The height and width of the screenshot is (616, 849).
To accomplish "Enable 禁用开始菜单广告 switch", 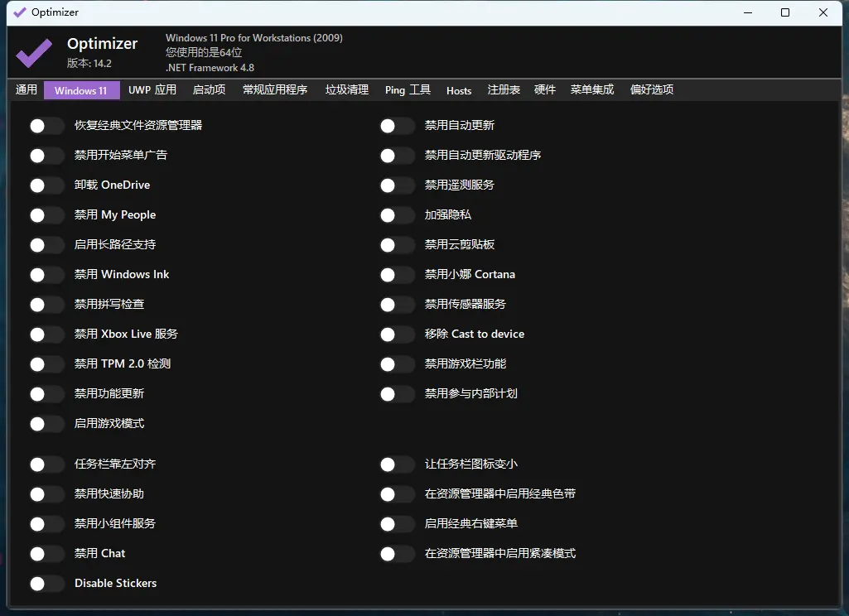I will 47,156.
